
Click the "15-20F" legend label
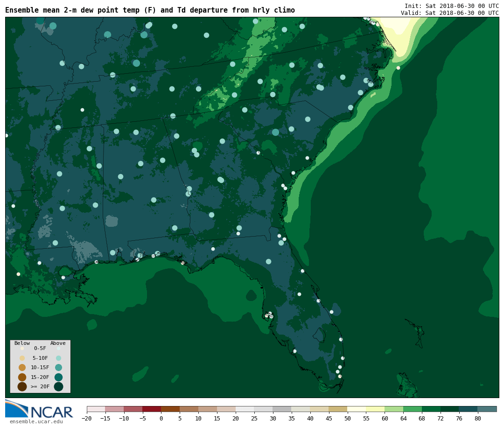[x=40, y=377]
